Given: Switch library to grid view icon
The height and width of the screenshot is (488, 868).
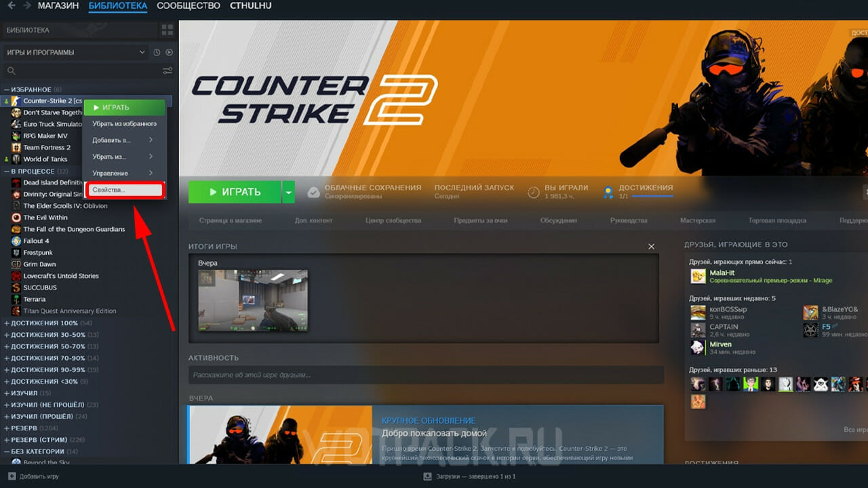Looking at the screenshot, I should [167, 30].
